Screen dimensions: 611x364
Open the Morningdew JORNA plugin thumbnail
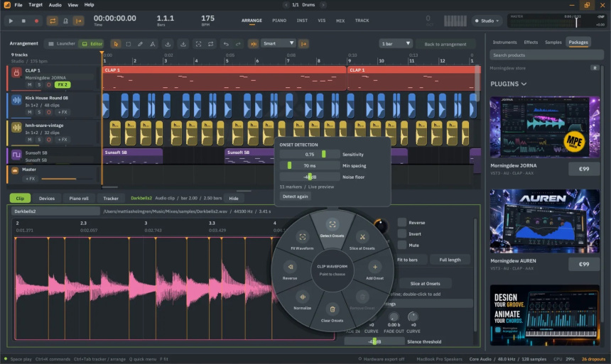click(545, 127)
